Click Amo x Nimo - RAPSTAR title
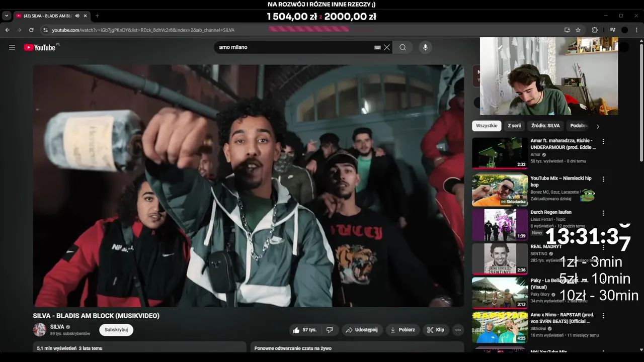This screenshot has width=644, height=362. point(562,318)
